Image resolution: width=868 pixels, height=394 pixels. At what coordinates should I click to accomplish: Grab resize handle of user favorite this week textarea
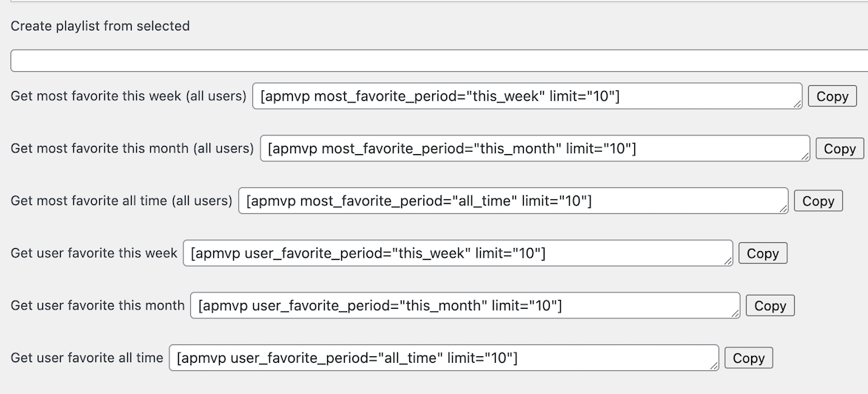[x=728, y=261]
